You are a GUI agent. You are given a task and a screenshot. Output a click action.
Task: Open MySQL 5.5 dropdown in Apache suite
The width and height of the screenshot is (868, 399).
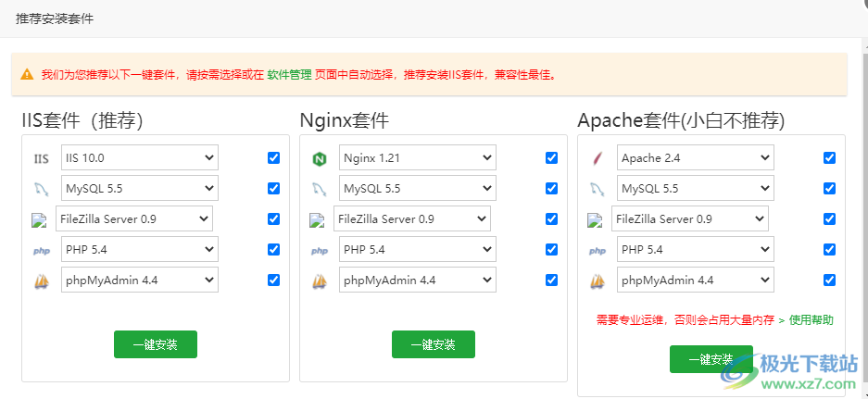pyautogui.click(x=696, y=188)
